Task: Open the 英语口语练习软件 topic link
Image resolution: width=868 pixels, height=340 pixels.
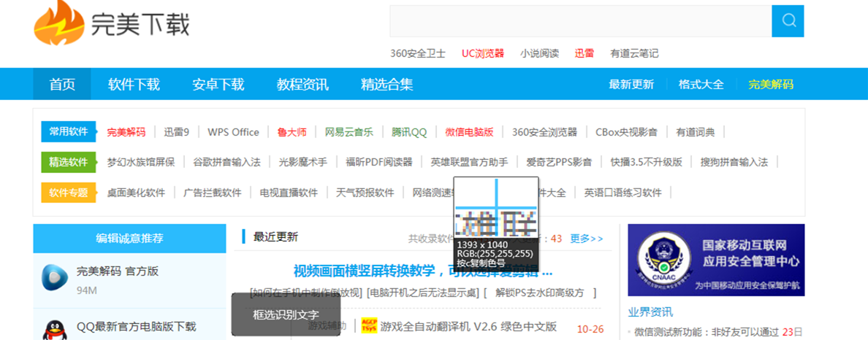Action: coord(623,193)
